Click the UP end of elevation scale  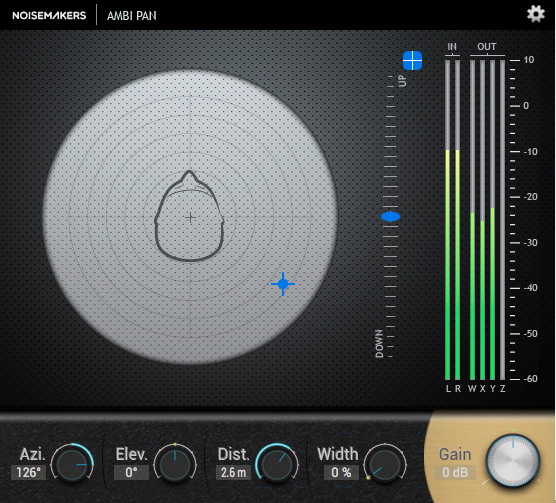click(x=402, y=81)
